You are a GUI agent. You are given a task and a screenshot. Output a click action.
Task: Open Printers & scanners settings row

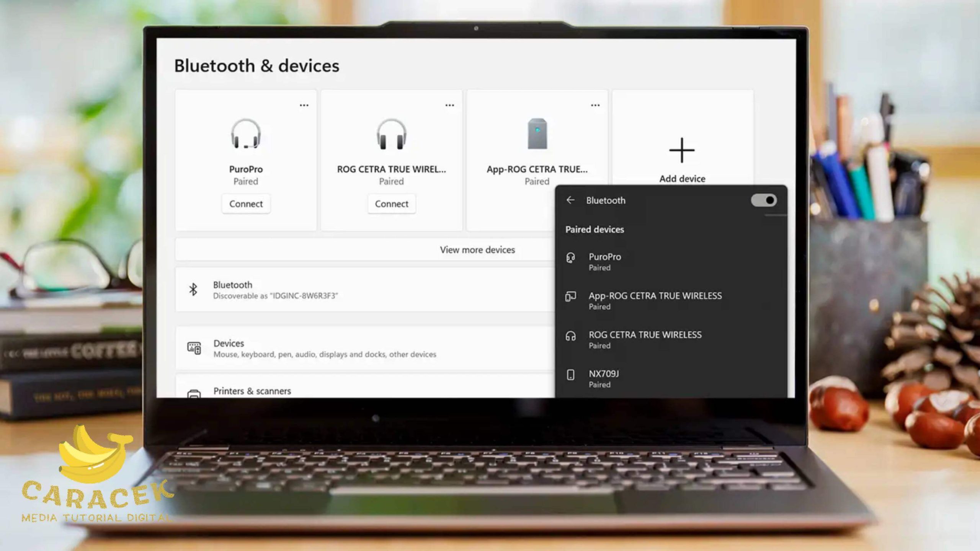[252, 391]
